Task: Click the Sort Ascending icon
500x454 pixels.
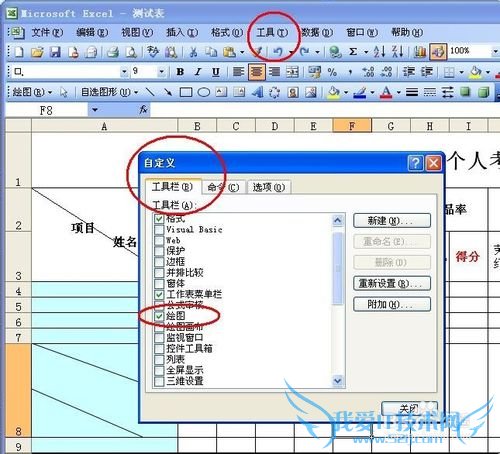Action: [380, 52]
